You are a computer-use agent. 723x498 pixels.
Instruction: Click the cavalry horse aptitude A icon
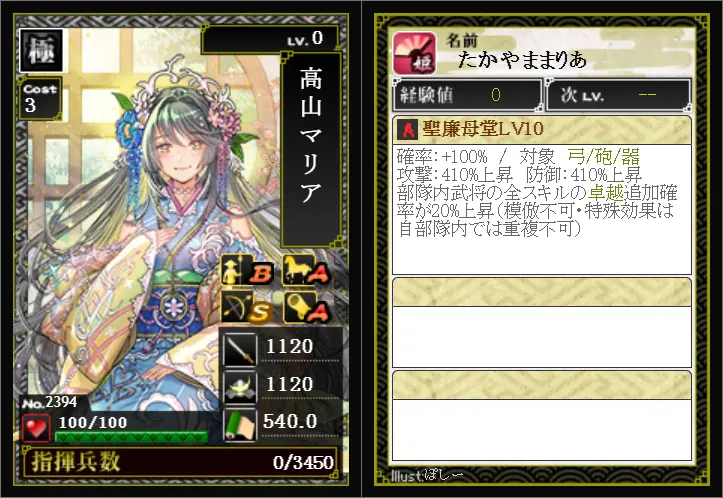(x=306, y=270)
